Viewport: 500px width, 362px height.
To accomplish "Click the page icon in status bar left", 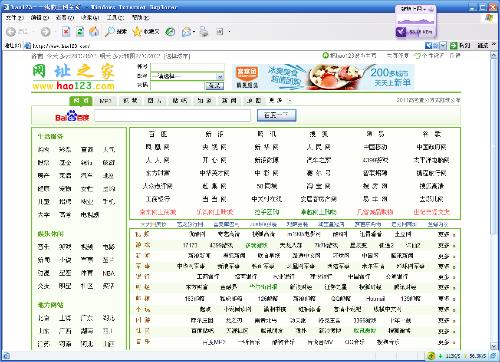I will click(x=6, y=356).
